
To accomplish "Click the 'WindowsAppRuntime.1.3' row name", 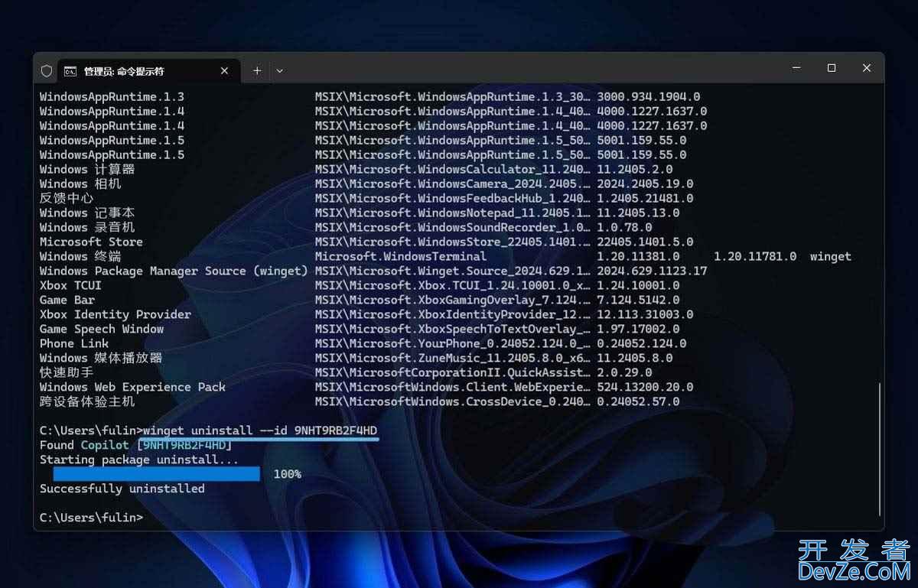I will pos(112,97).
